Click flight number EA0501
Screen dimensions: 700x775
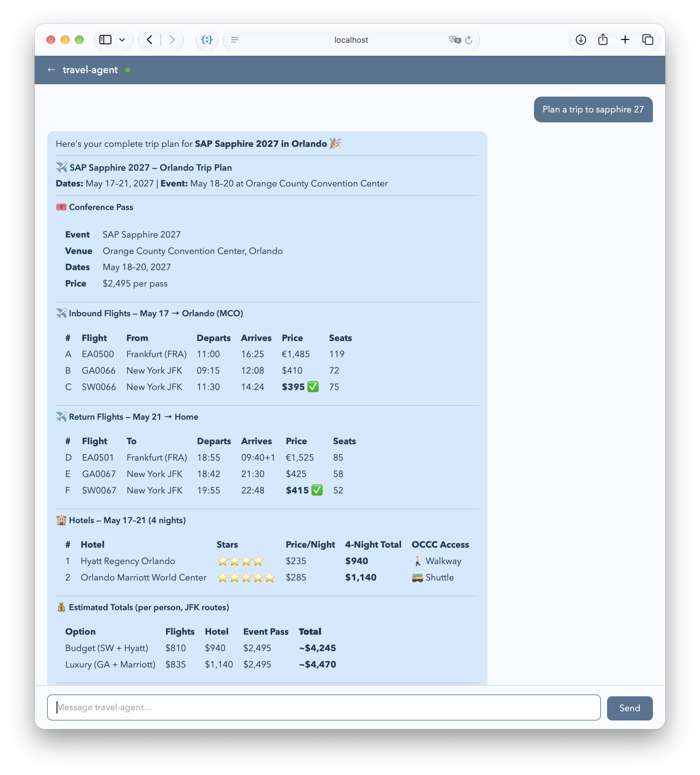click(x=98, y=457)
